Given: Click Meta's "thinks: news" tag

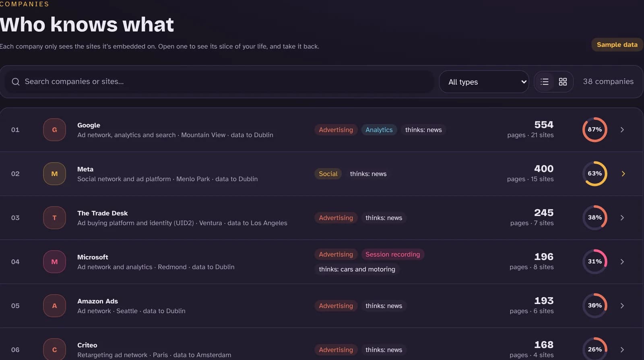Looking at the screenshot, I should click(x=368, y=174).
